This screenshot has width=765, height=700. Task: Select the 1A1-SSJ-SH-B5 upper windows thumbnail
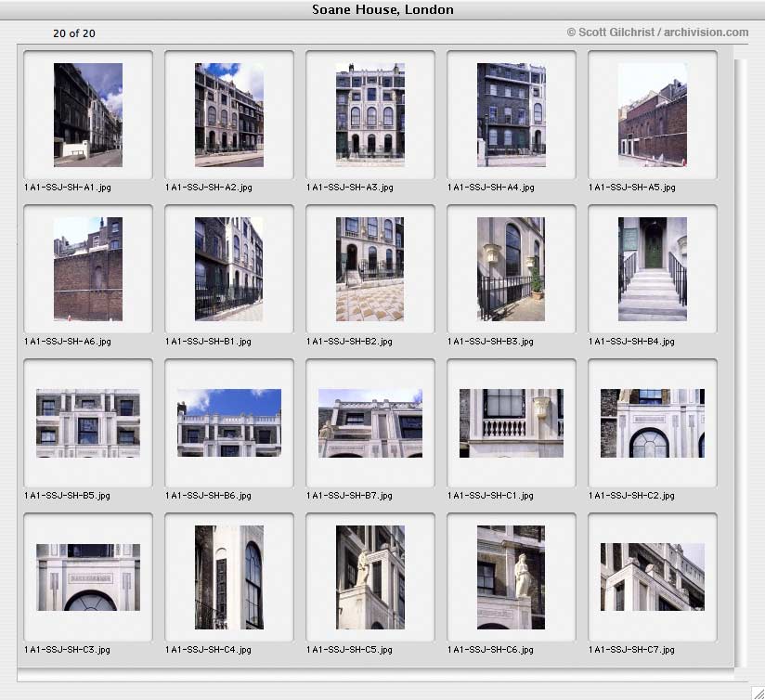(88, 423)
